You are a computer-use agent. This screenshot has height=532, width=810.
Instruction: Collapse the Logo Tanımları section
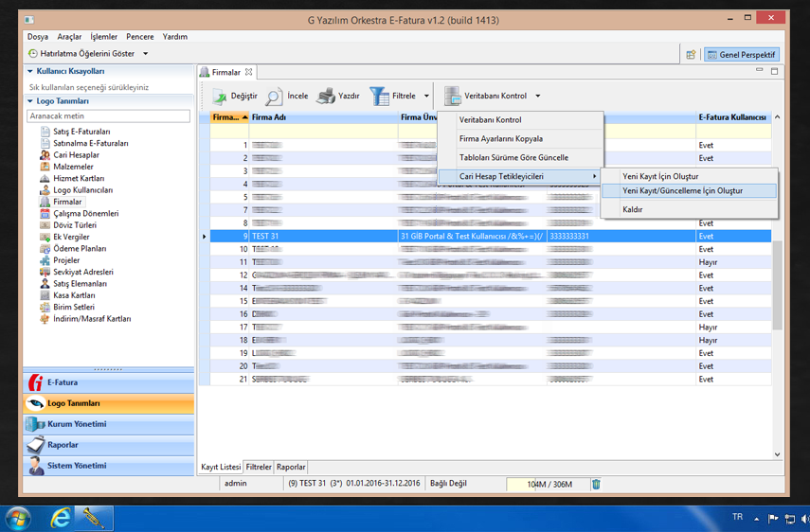pos(30,101)
